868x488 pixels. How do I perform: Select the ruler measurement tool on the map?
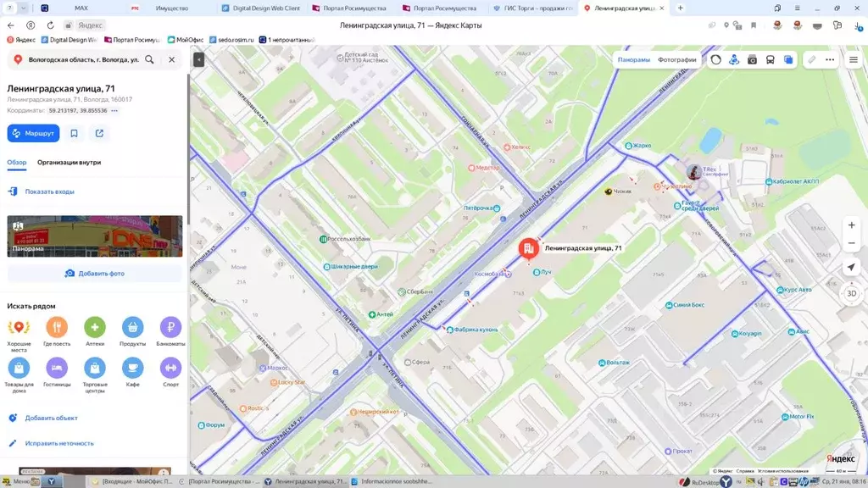tap(813, 59)
